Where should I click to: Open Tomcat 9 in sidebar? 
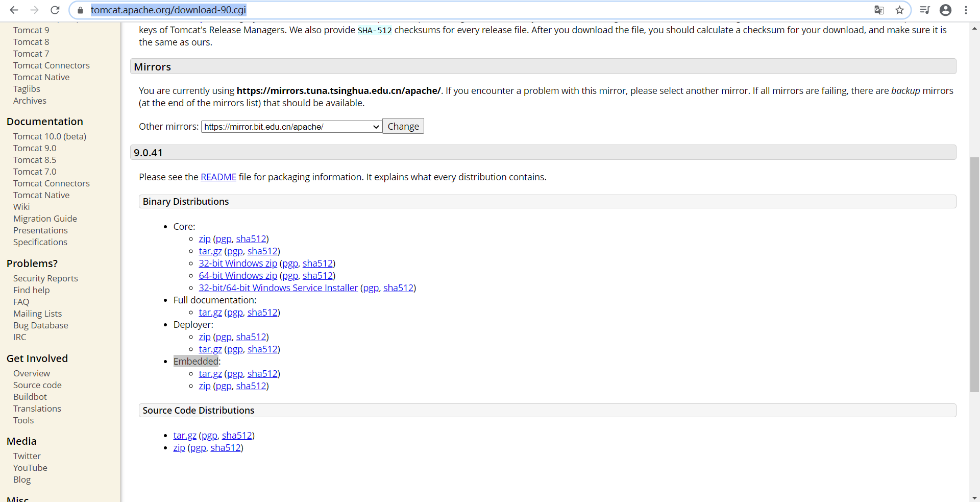(x=31, y=30)
